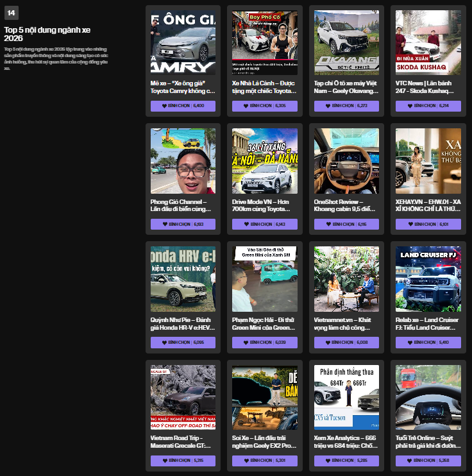Screen dimensions: 472x476
Task: Vote for Xe Nhà Lá Cành entry
Action: (x=265, y=106)
